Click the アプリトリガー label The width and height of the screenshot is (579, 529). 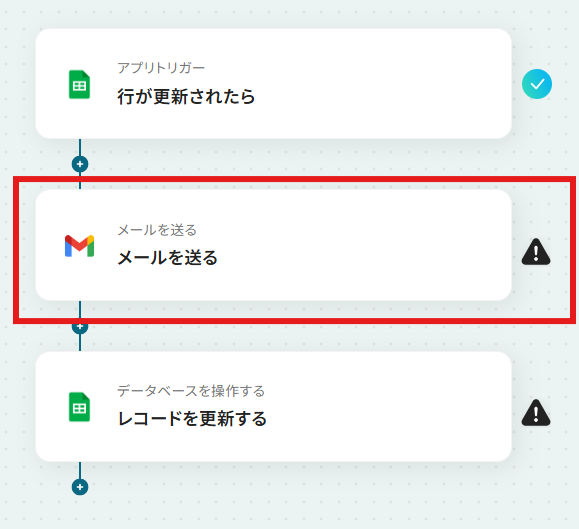(161, 68)
